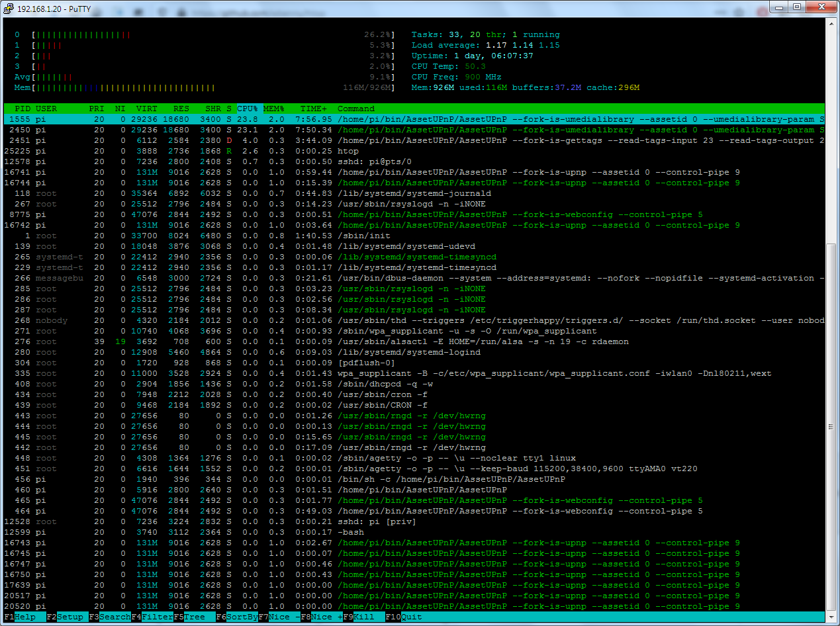Click CPU 0 usage meter bar
The width and height of the screenshot is (840, 626).
tap(213, 34)
